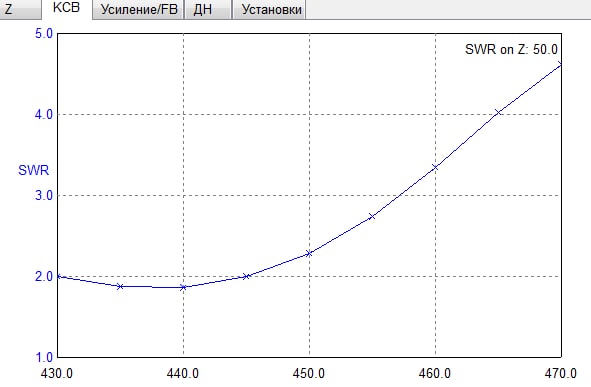
Task: Click the curve start point at 430.0
Action: 58,276
